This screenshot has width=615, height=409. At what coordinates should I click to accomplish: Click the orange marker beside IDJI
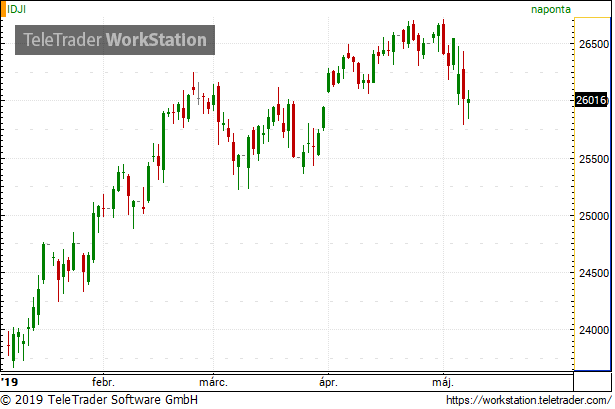pos(3,9)
